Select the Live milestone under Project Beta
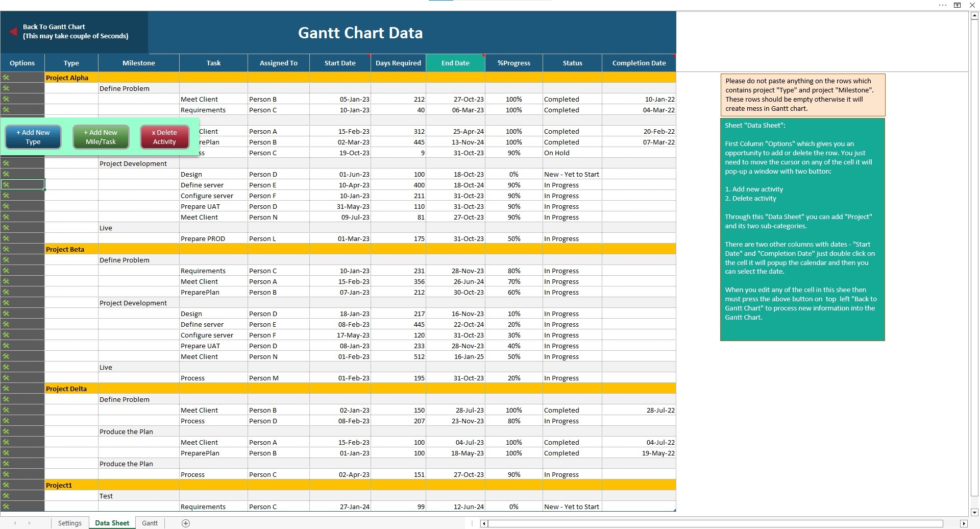The image size is (980, 529). click(138, 367)
